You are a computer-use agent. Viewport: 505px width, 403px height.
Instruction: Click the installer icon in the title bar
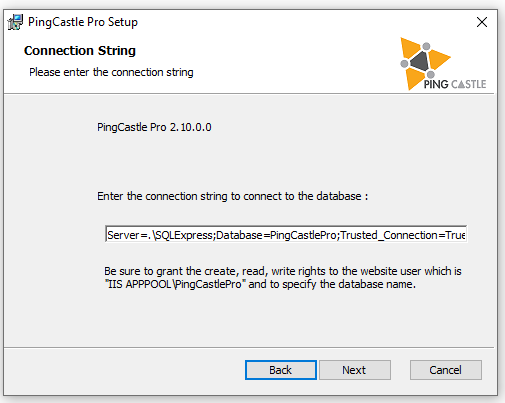click(15, 22)
